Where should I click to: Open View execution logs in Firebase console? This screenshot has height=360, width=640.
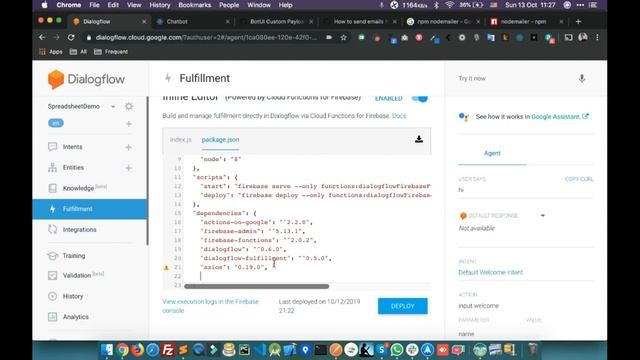pos(211,306)
